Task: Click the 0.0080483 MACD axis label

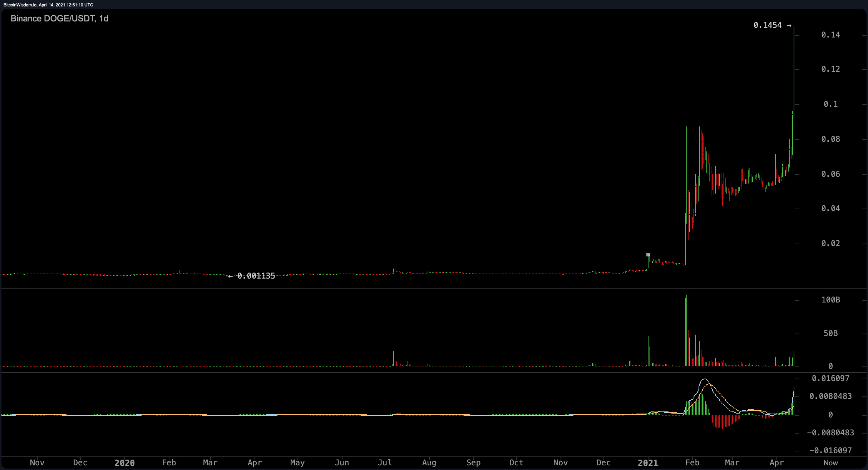Action: point(830,396)
